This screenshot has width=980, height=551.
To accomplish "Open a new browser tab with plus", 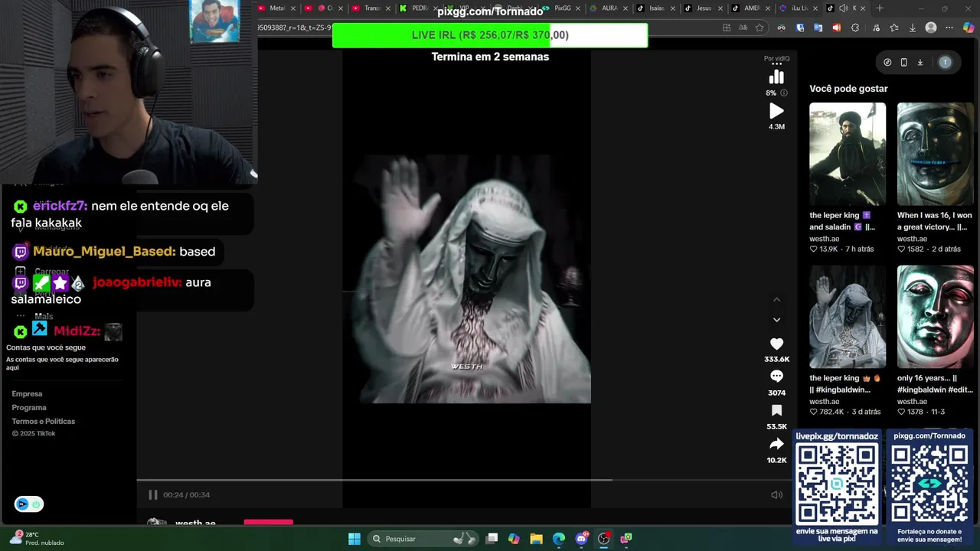I will 879,8.
